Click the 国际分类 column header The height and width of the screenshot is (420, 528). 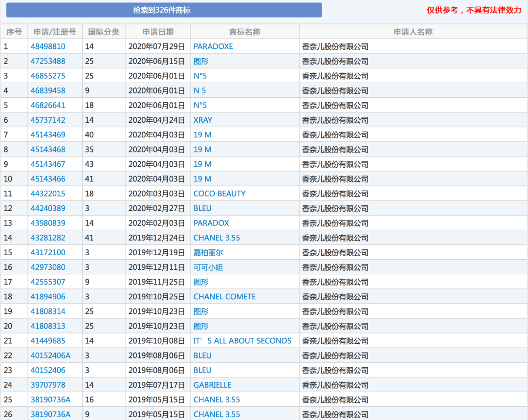coord(104,32)
